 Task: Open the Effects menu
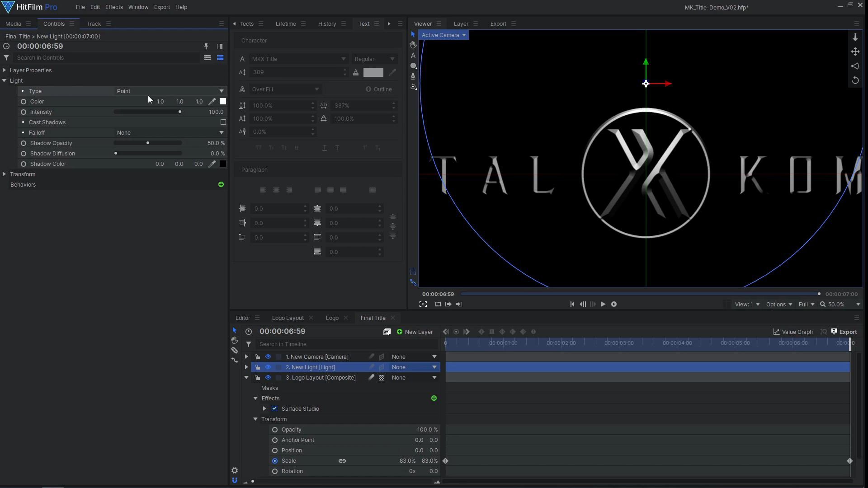click(x=114, y=7)
